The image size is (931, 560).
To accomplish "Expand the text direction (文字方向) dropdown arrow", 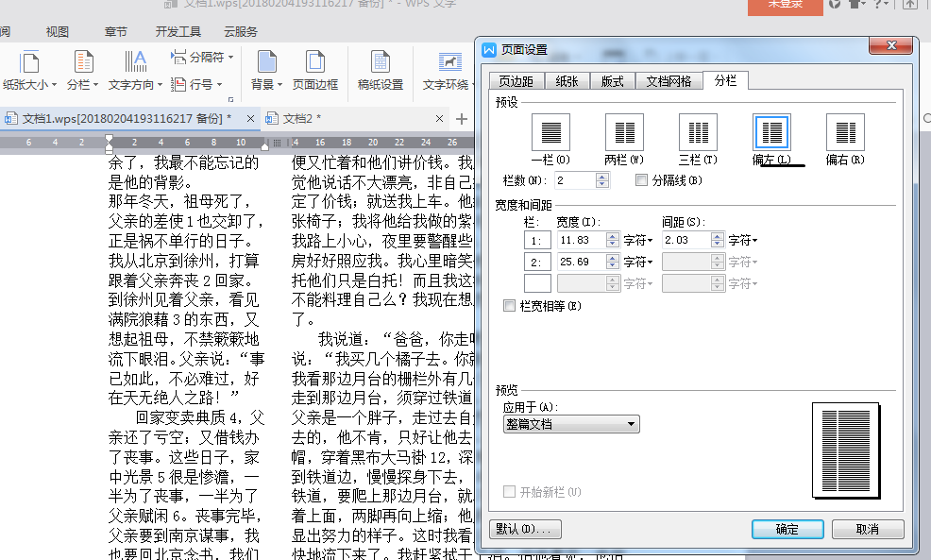I will 160,85.
